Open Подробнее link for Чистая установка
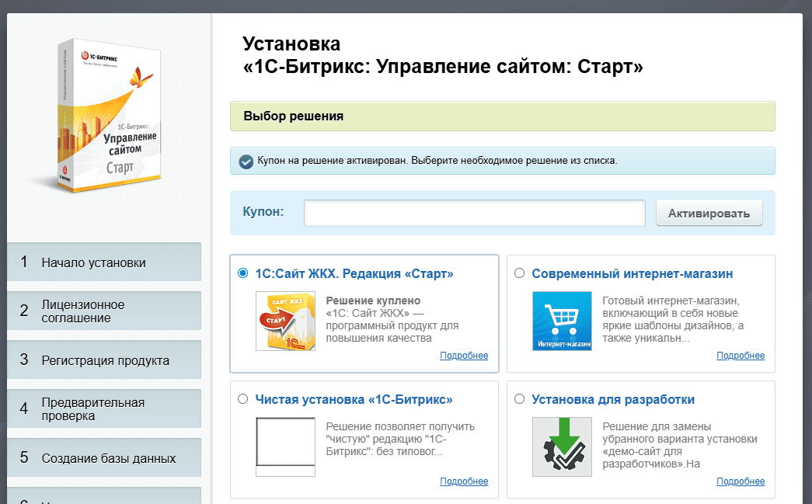 point(464,481)
